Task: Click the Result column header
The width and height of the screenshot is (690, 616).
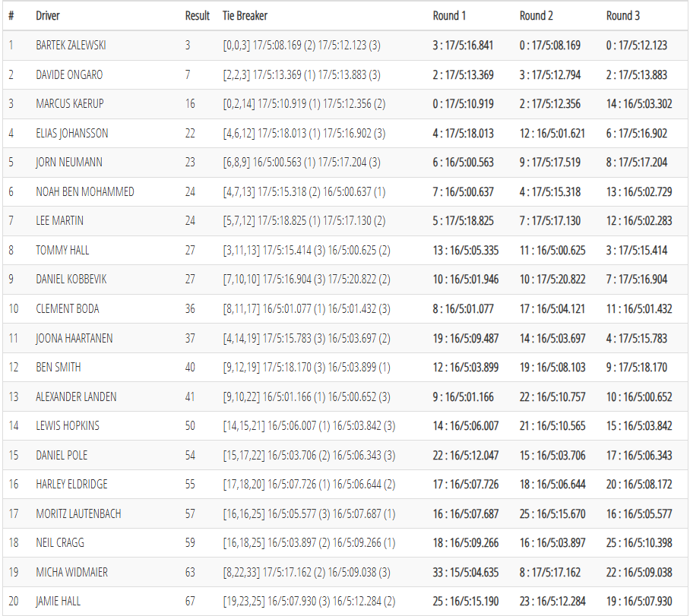Action: click(197, 16)
